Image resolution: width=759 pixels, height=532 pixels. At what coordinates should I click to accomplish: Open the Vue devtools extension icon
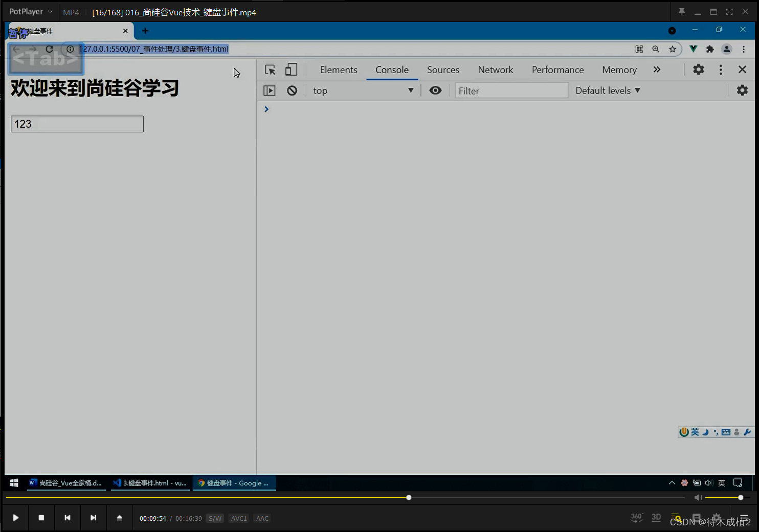click(x=693, y=49)
